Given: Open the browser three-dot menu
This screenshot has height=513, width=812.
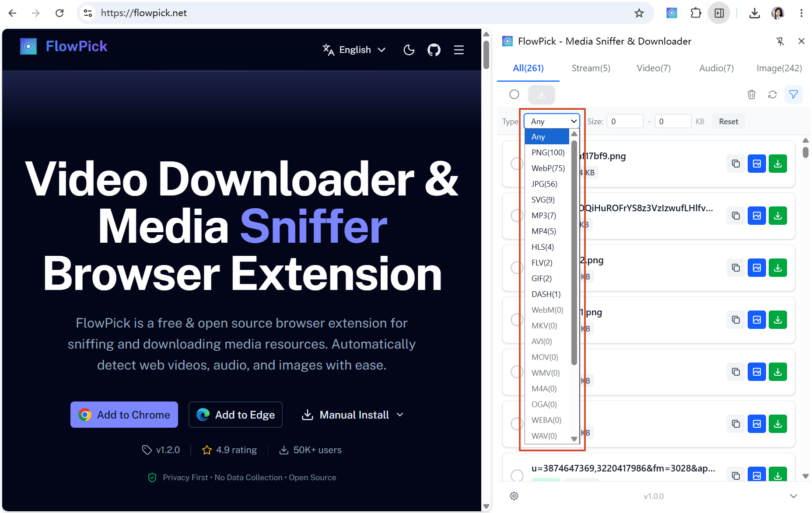Looking at the screenshot, I should 801,13.
